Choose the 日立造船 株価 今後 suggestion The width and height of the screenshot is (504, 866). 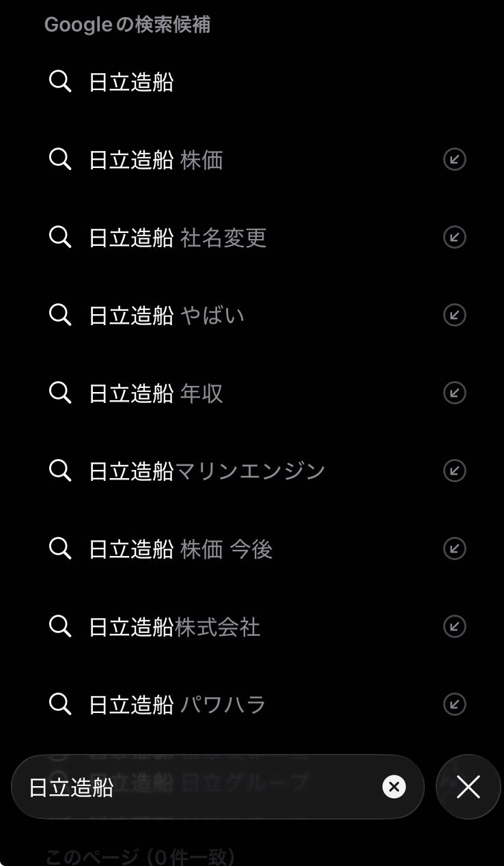click(181, 548)
